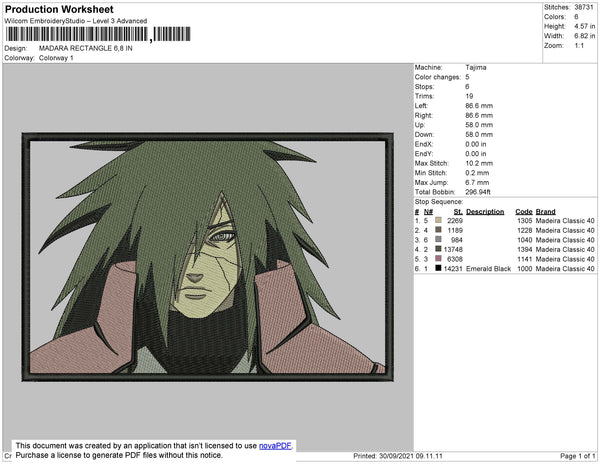The height and width of the screenshot is (464, 600).
Task: Click the stitch count 14231
Action: coord(453,269)
